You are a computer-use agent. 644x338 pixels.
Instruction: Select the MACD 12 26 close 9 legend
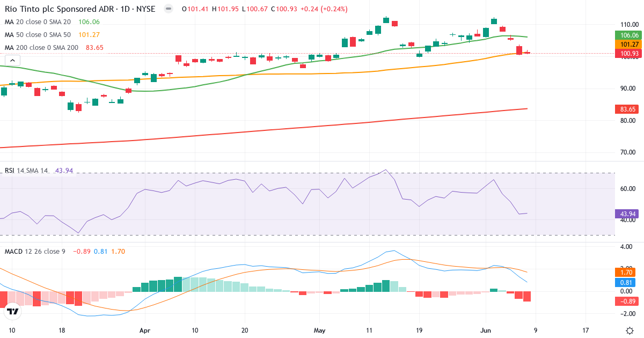[x=35, y=251]
